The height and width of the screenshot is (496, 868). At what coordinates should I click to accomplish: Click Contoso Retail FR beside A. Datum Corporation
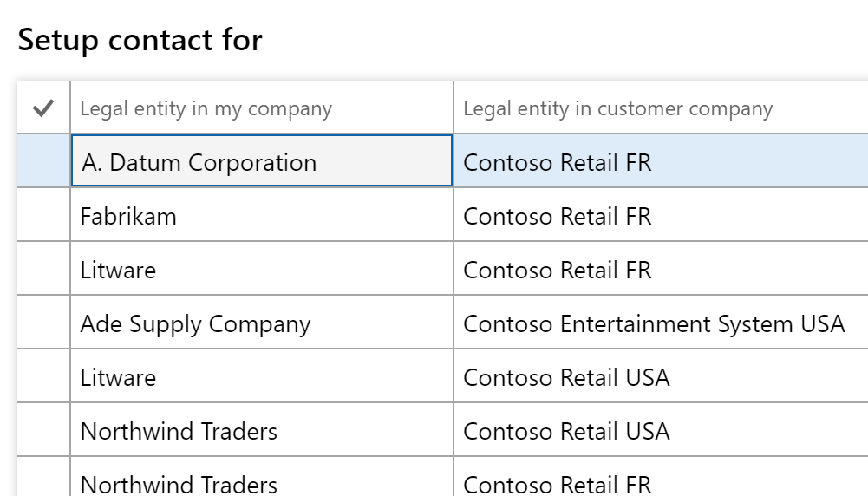click(x=557, y=162)
